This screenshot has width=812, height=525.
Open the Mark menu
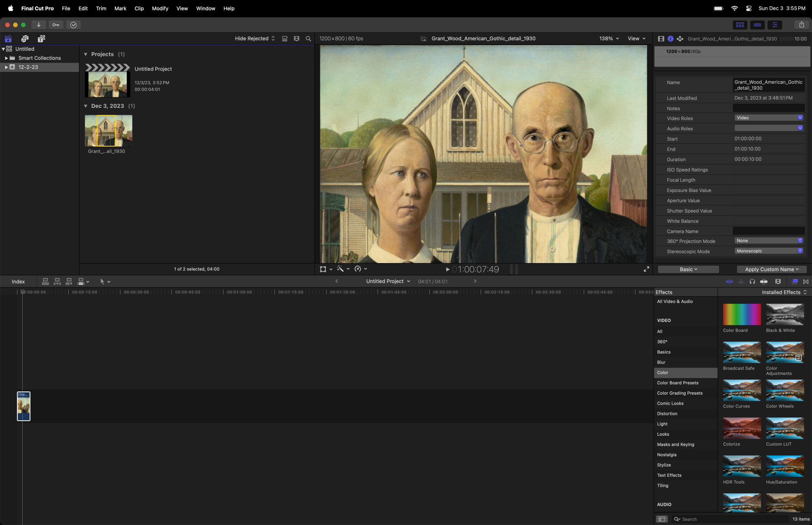(x=120, y=8)
